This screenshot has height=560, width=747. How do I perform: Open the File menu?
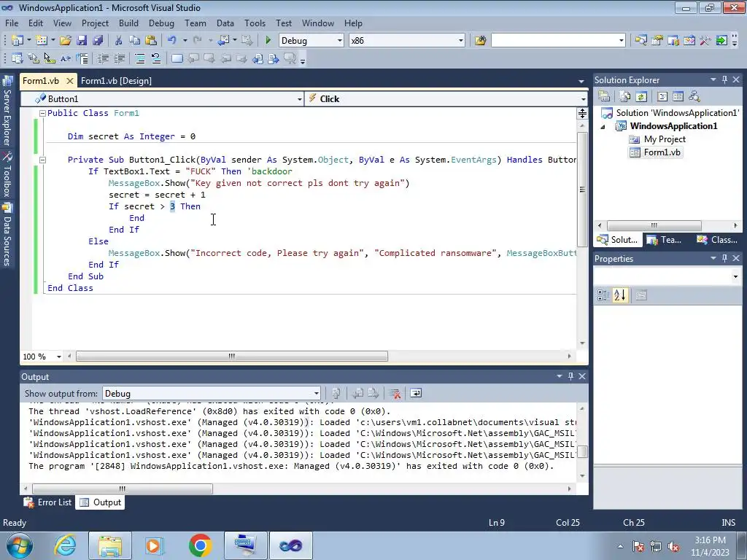[12, 23]
